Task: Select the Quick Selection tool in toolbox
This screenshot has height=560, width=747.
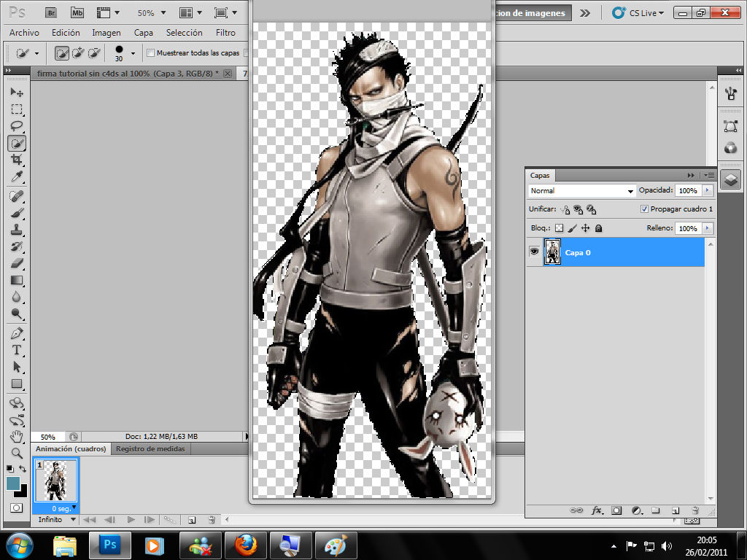Action: coord(17,143)
